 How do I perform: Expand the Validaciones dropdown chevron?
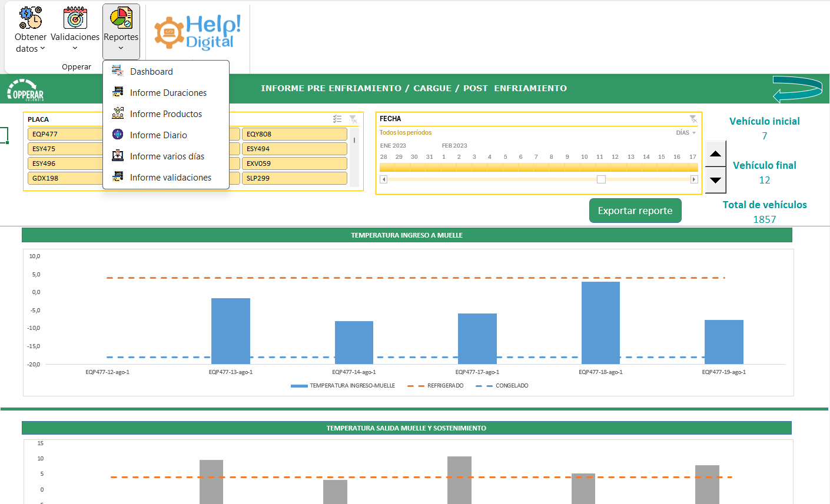(x=75, y=48)
